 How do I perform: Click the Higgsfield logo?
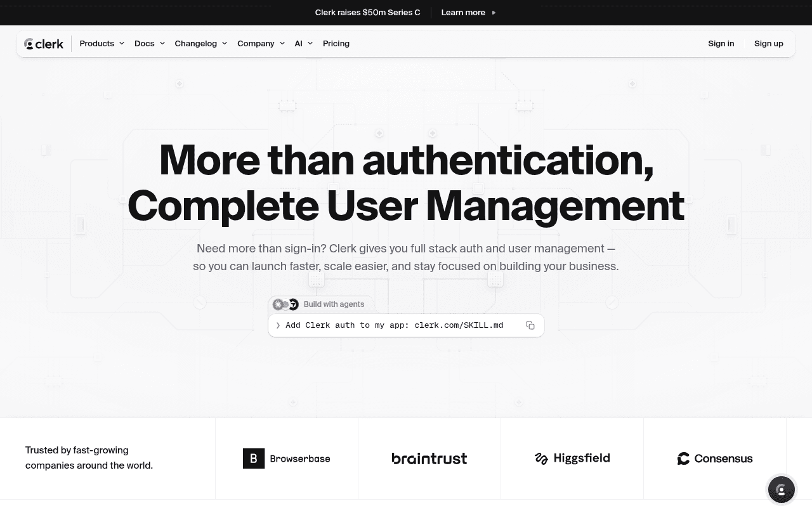(x=572, y=458)
